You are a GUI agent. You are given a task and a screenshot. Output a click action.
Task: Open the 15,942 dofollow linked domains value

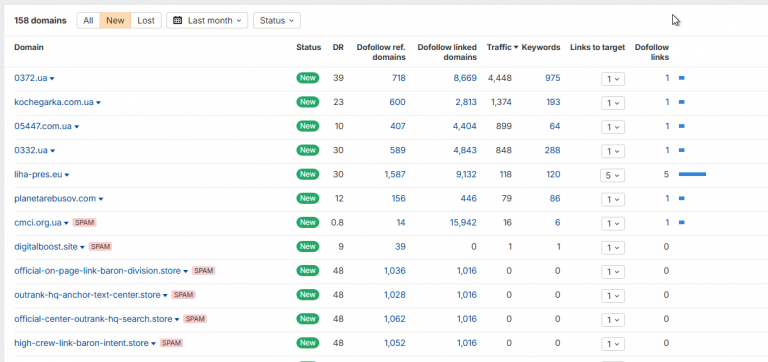click(463, 222)
